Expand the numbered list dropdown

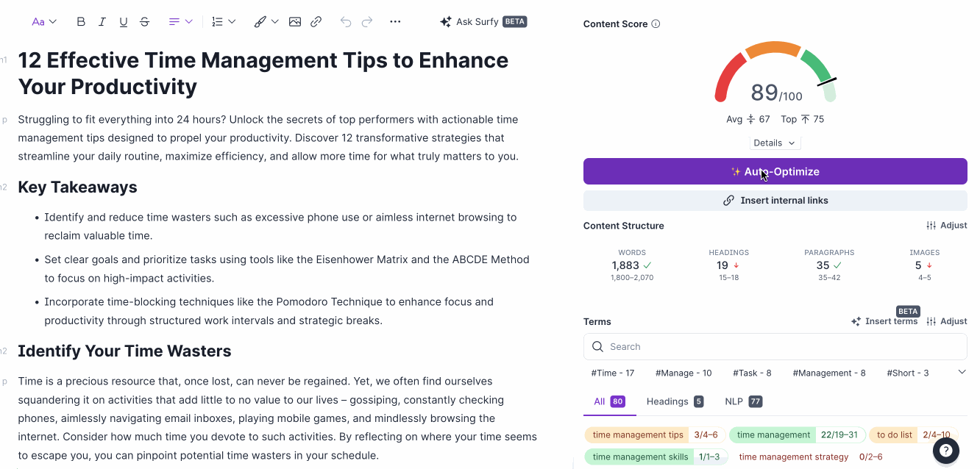[224, 22]
